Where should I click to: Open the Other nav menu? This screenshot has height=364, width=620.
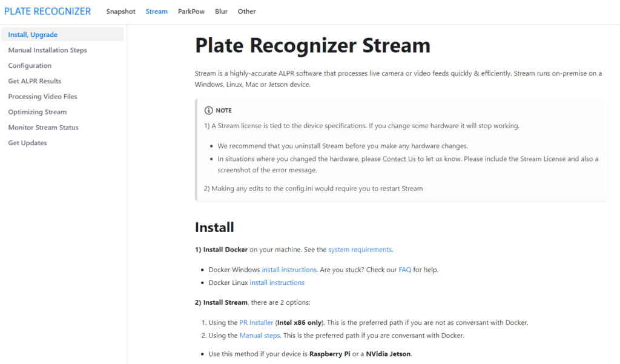point(247,11)
